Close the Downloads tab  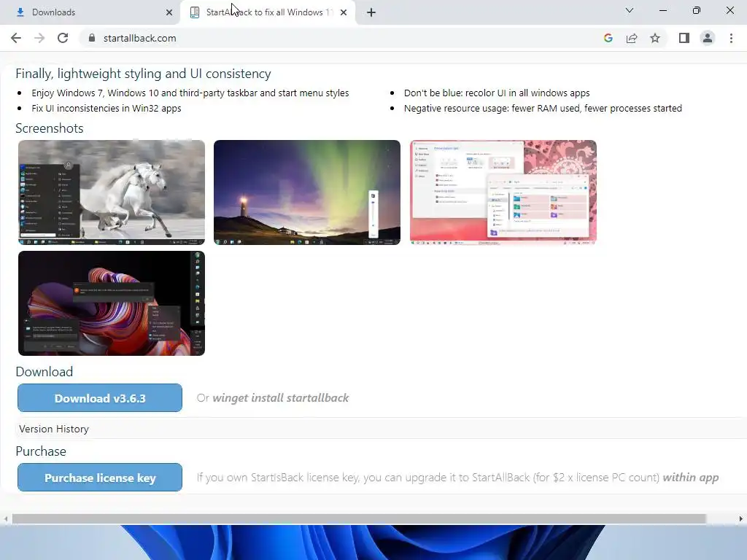tap(169, 12)
